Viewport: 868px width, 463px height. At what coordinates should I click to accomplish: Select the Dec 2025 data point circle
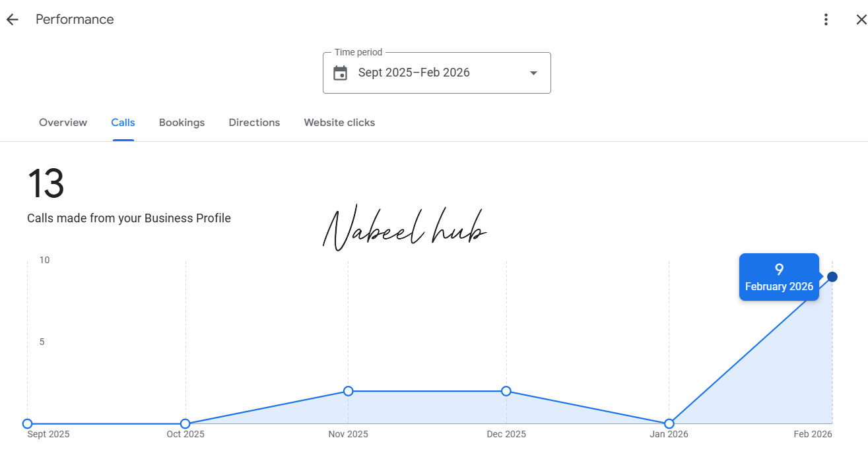(x=506, y=391)
